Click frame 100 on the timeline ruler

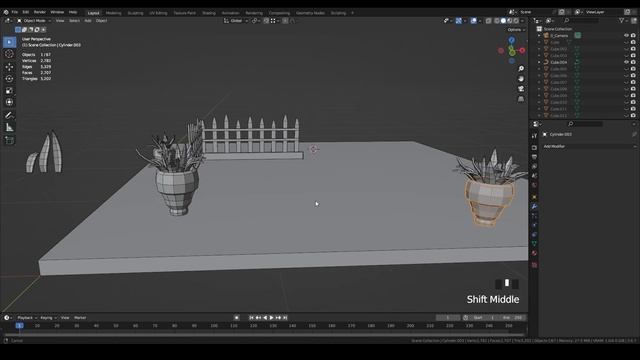click(x=214, y=326)
